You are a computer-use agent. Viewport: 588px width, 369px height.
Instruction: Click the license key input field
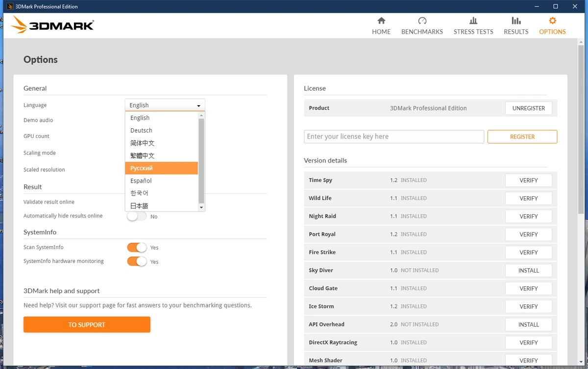tap(394, 137)
